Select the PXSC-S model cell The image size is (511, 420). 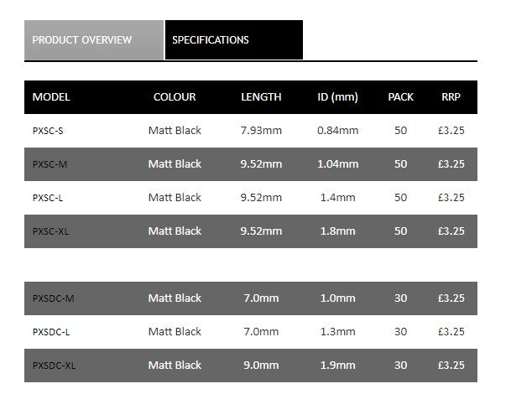[x=49, y=131]
